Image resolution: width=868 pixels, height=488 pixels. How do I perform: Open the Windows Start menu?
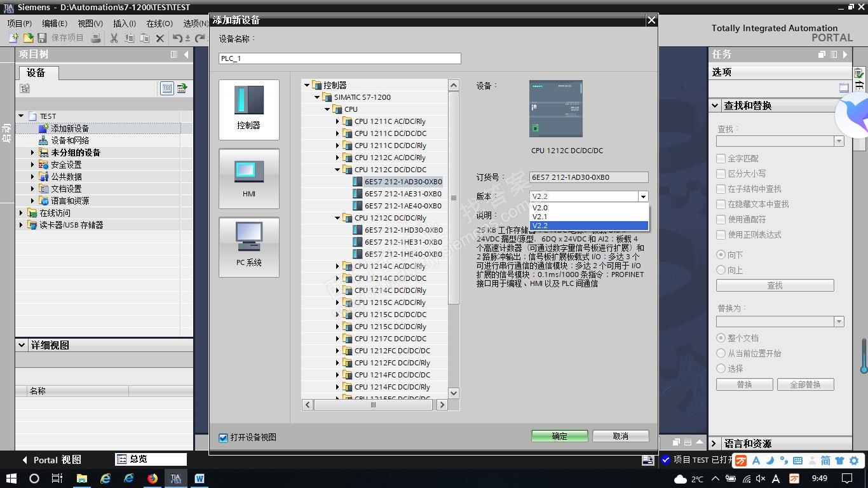11,478
